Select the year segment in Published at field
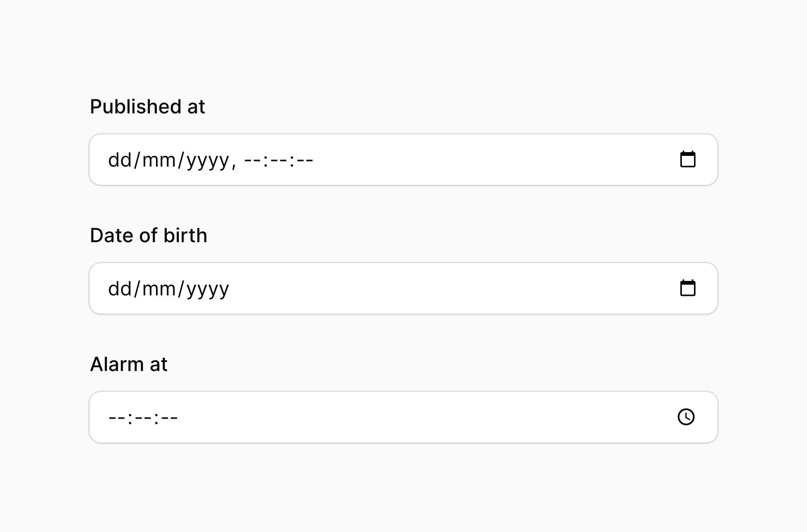The image size is (807, 532). 207,160
